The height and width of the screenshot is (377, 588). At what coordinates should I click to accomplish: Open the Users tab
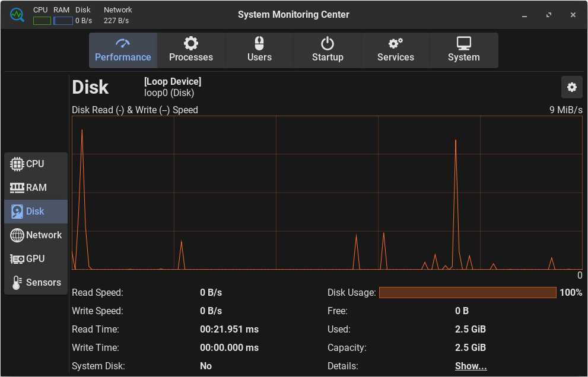(x=259, y=50)
